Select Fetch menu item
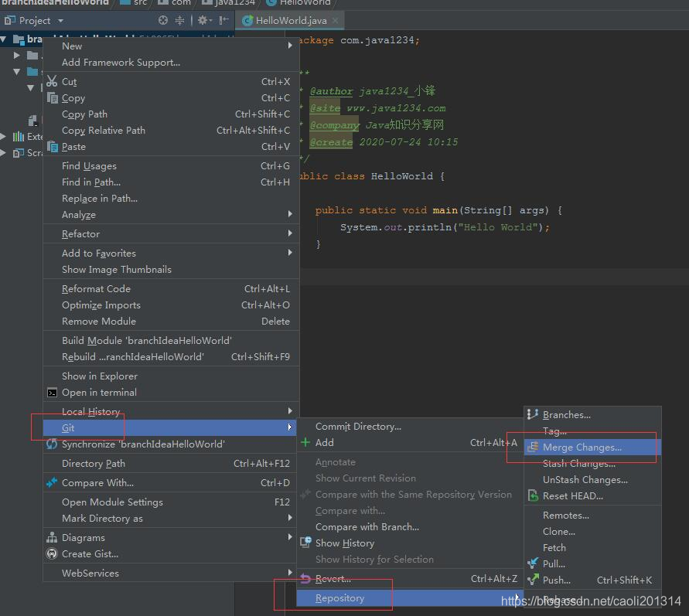This screenshot has width=689, height=616. point(592,547)
